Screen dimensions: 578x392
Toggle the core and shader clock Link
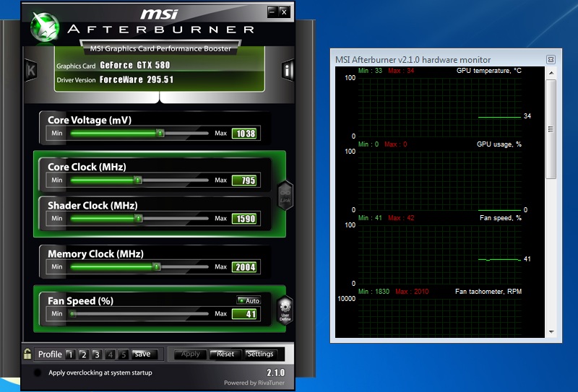point(285,195)
